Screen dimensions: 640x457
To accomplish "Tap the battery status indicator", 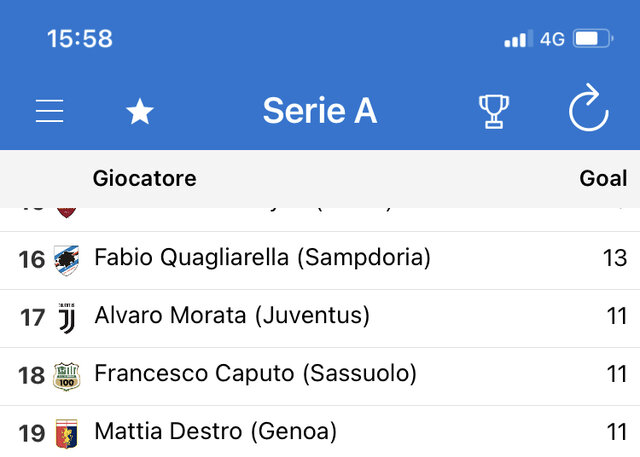I will [593, 39].
